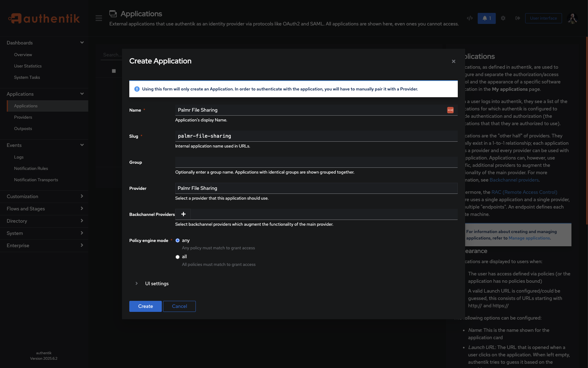Click the Create button
The height and width of the screenshot is (368, 588).
145,306
